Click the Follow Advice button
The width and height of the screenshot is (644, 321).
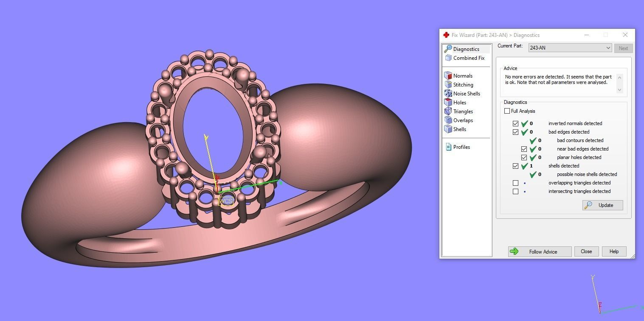point(540,251)
